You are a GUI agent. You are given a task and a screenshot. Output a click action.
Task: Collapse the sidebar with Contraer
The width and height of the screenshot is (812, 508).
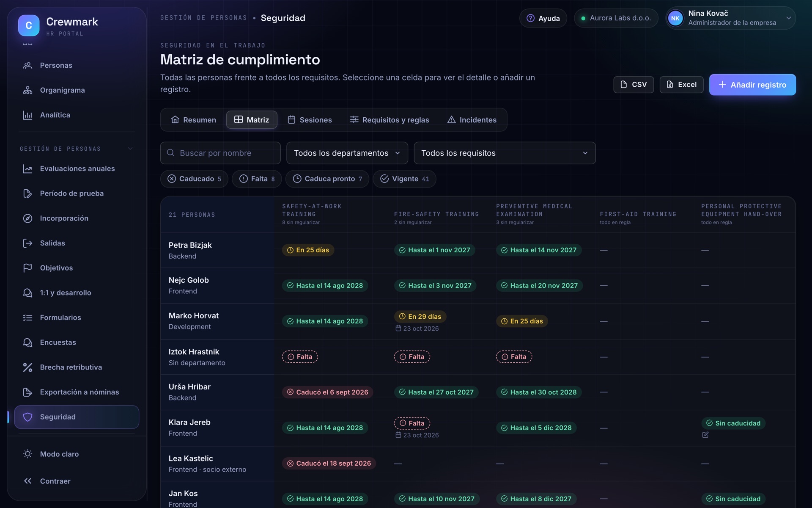pos(77,481)
